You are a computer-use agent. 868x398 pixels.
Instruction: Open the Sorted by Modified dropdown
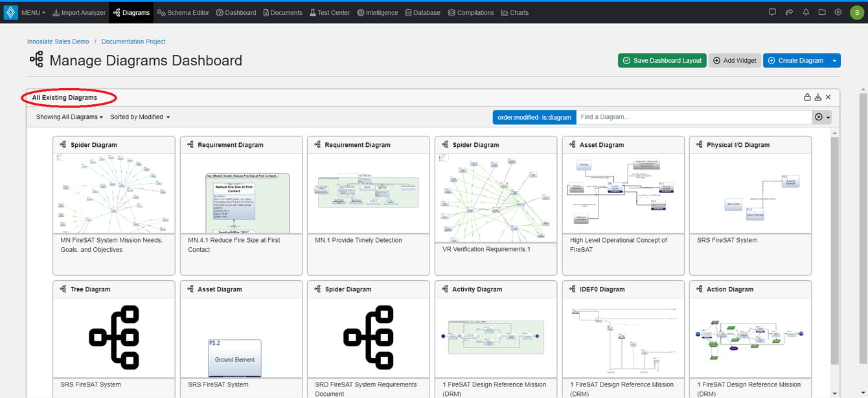tap(140, 117)
